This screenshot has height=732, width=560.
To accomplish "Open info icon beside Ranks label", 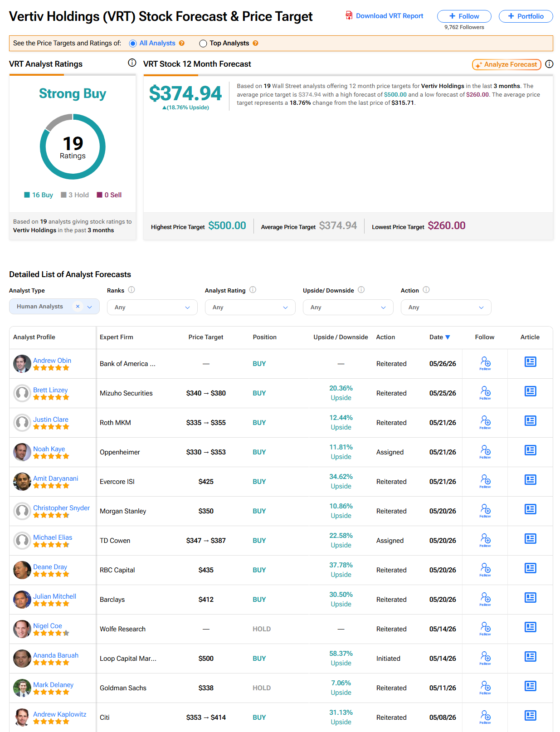I will tap(131, 290).
